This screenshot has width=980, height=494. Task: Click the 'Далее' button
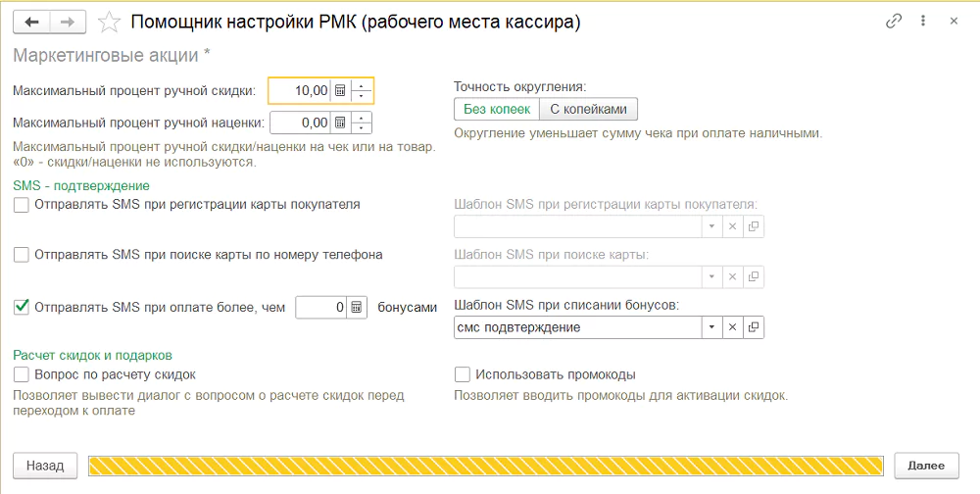(x=926, y=466)
